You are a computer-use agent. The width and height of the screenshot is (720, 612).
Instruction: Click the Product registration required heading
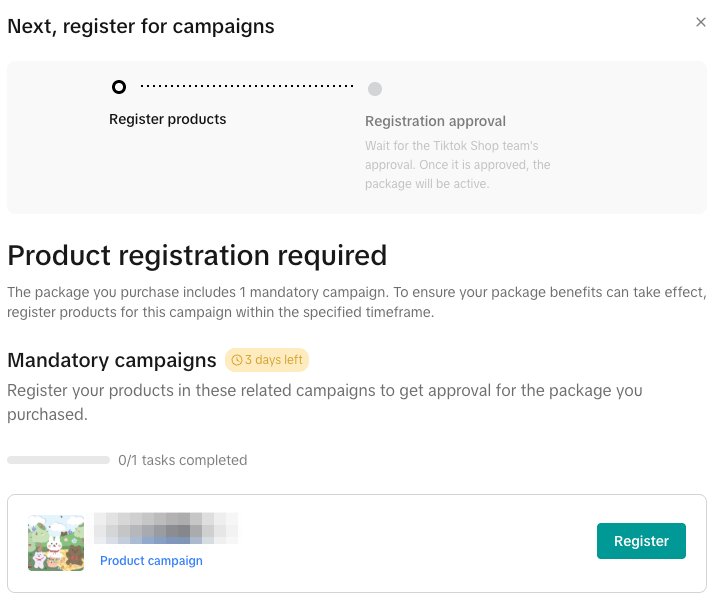pos(197,255)
